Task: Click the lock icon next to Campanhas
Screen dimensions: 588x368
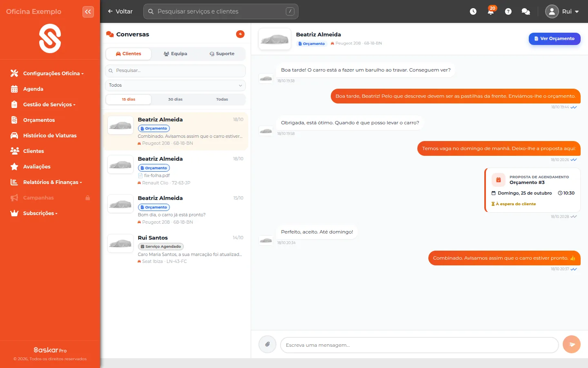Action: coord(87,197)
